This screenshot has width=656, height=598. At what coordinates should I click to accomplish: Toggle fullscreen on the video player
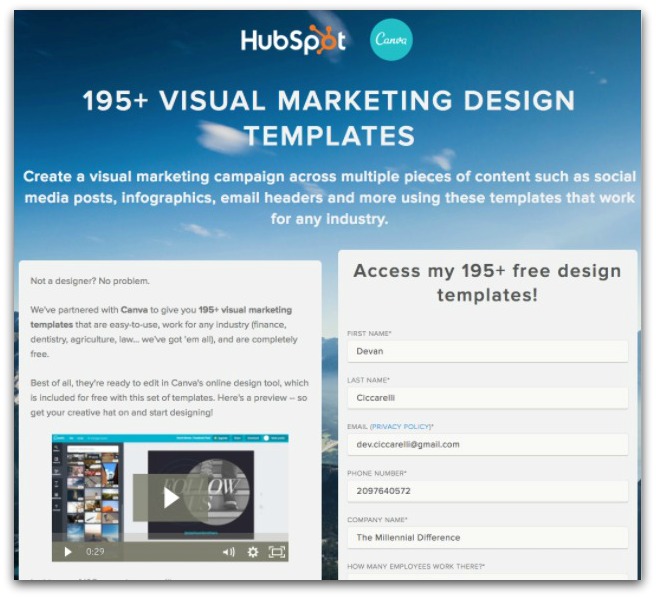(x=277, y=552)
